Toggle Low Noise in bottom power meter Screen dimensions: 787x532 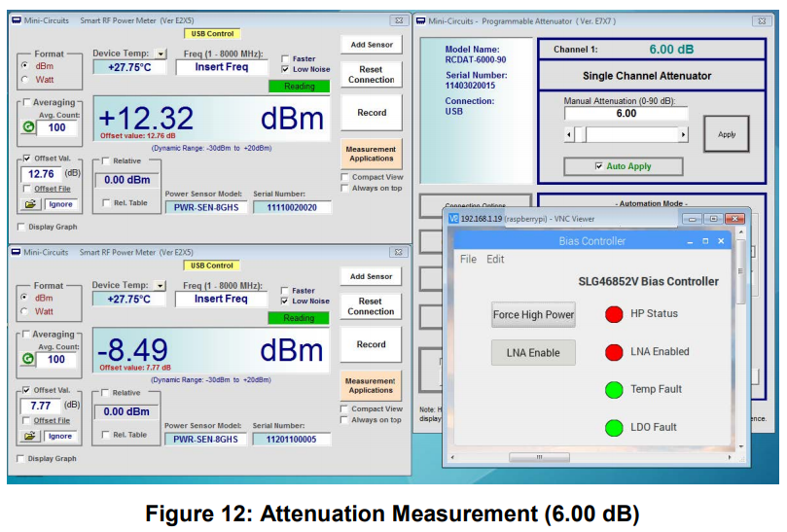(285, 301)
